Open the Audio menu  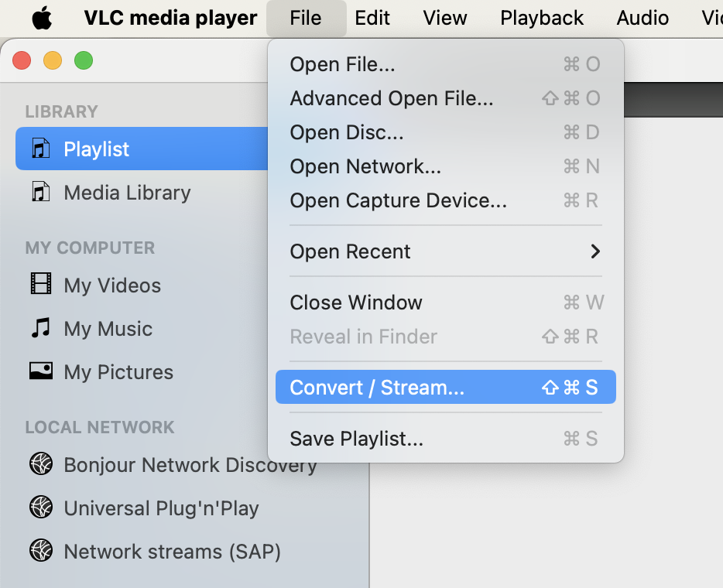pos(642,17)
